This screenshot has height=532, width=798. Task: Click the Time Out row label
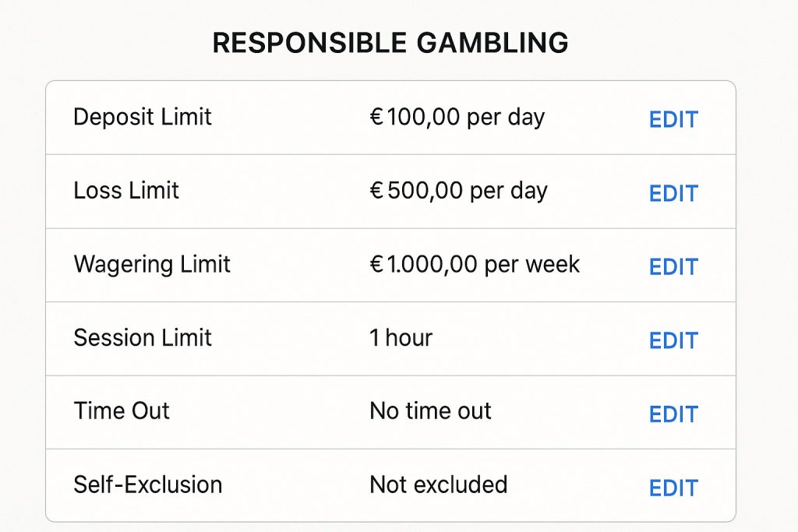121,410
